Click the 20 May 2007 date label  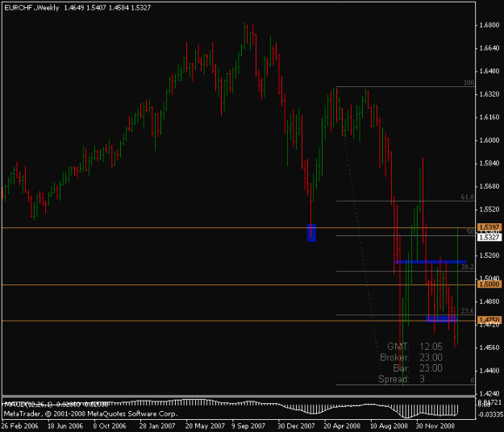pos(205,426)
